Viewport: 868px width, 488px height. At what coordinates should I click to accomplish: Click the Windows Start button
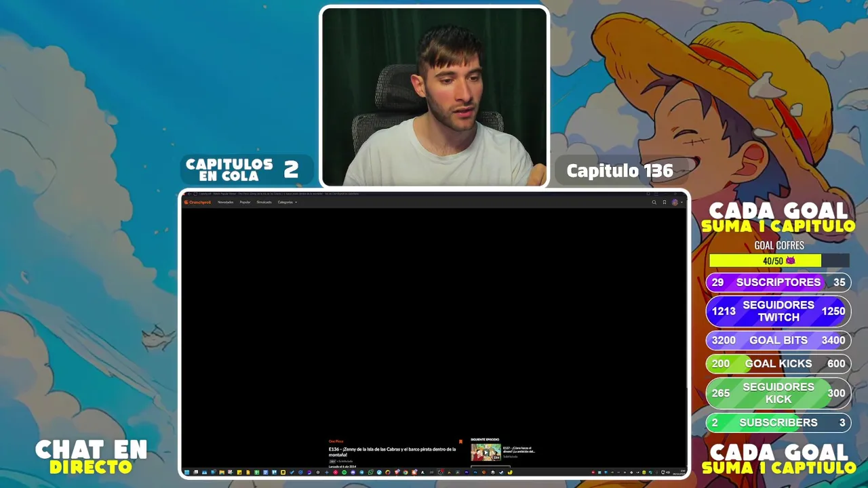pos(186,472)
